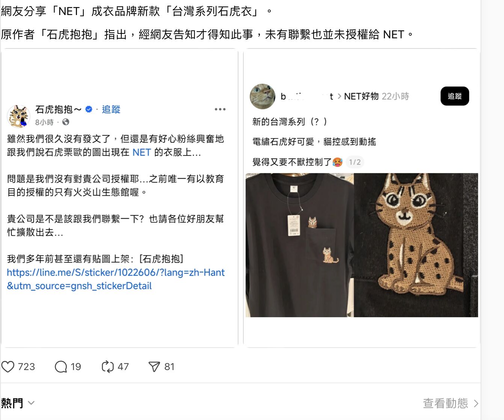The image size is (504, 420).
Task: Repost using the circular arrows icon
Action: pos(108,367)
